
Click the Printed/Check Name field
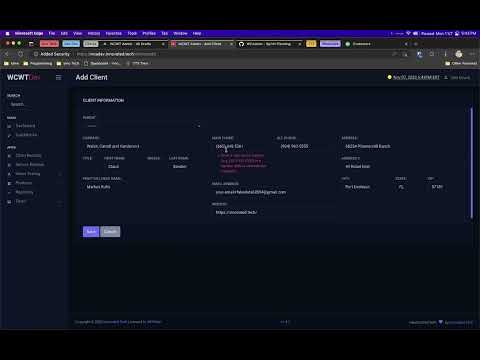coord(143,187)
